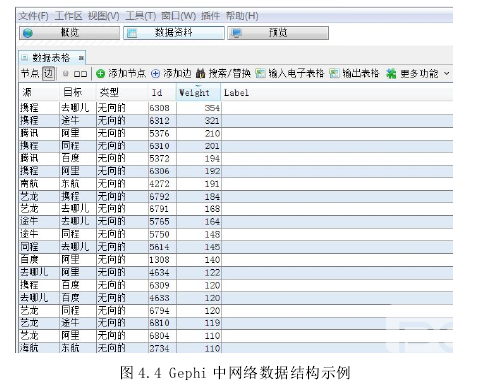This screenshot has width=491, height=384.
Task: Toggle the Edges (边) table view
Action: point(48,74)
